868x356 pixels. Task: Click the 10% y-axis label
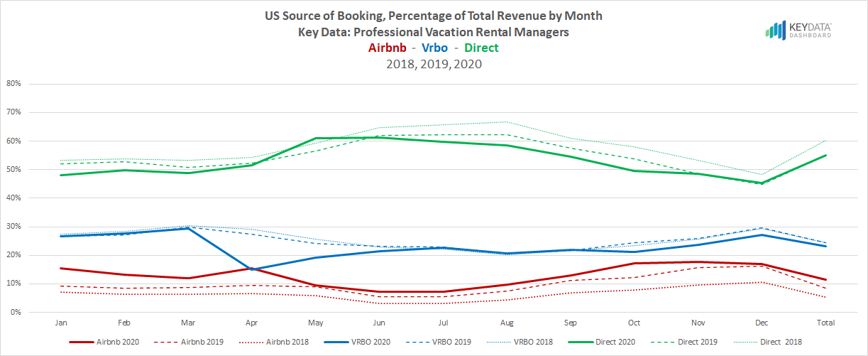[13, 284]
